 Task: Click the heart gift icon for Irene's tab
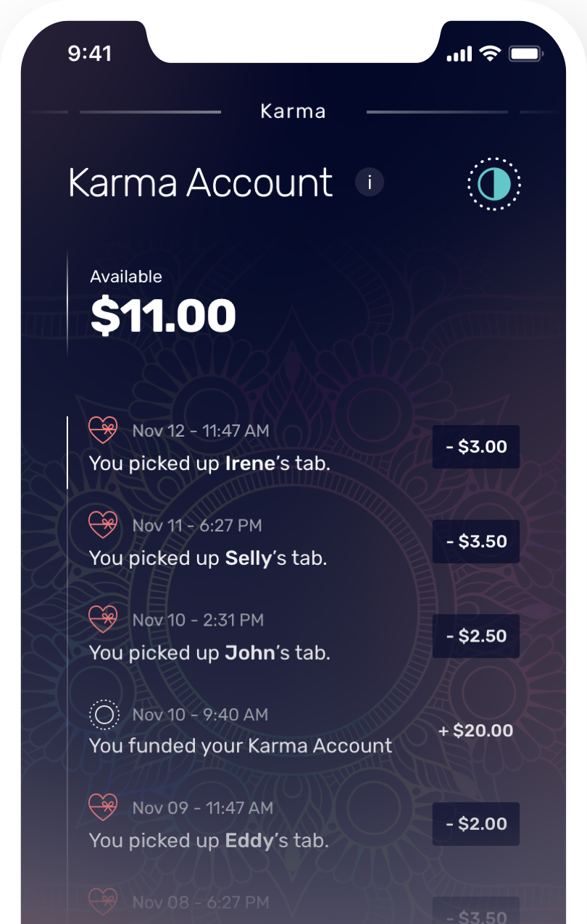(x=103, y=430)
